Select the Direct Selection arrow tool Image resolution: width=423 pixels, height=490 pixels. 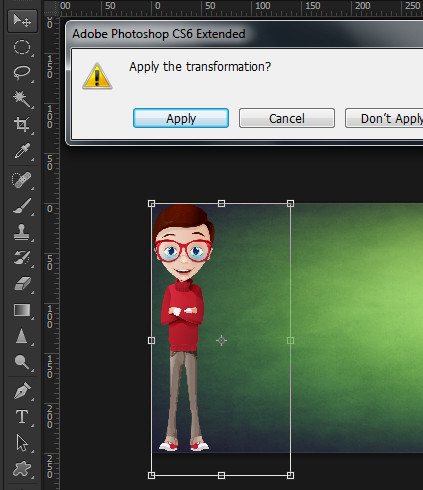(22, 443)
